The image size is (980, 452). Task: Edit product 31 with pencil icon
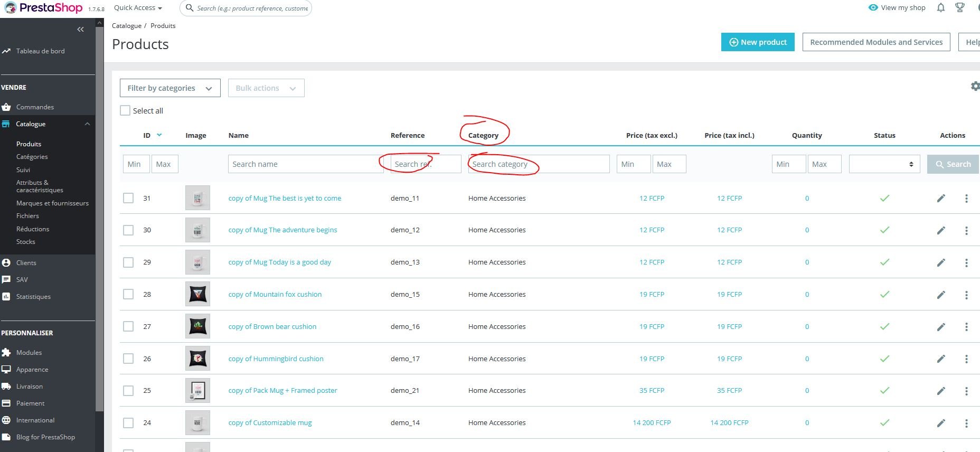coord(941,199)
